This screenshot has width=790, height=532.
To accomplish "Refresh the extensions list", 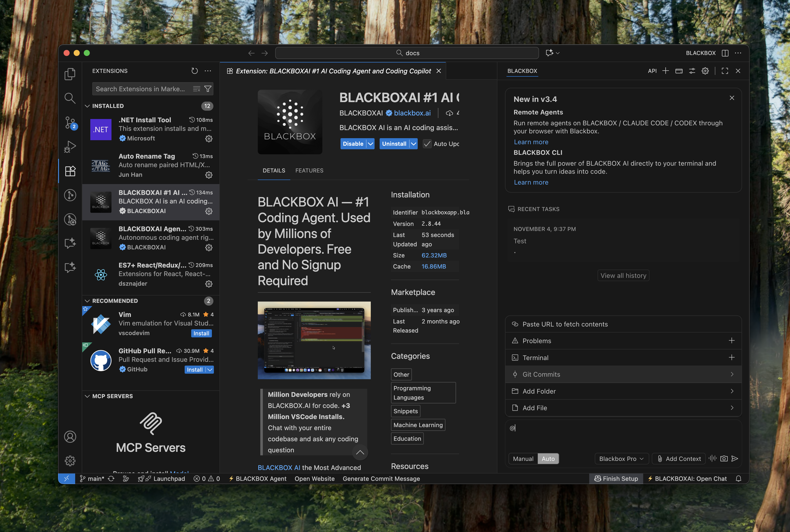I will pyautogui.click(x=194, y=71).
